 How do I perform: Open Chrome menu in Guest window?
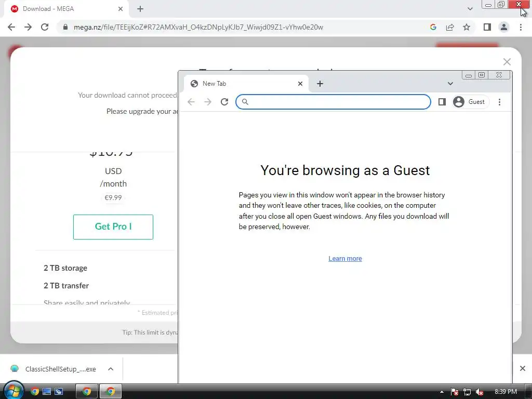[499, 102]
